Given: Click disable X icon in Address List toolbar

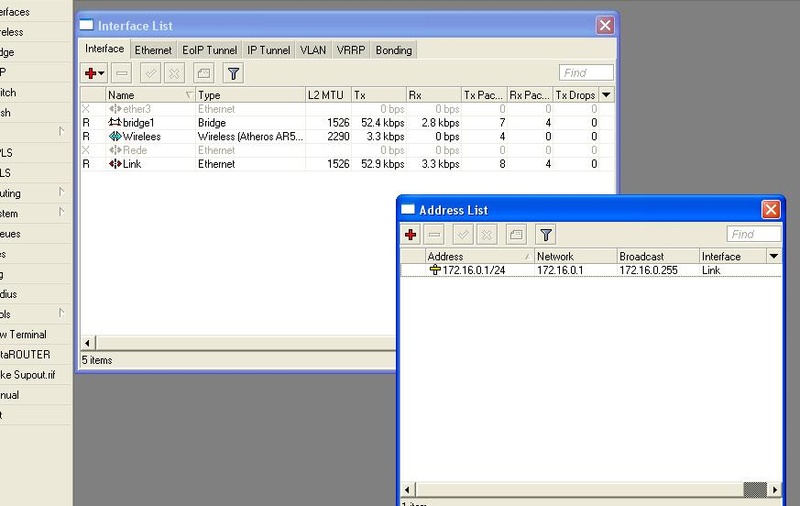Looking at the screenshot, I should tap(487, 235).
